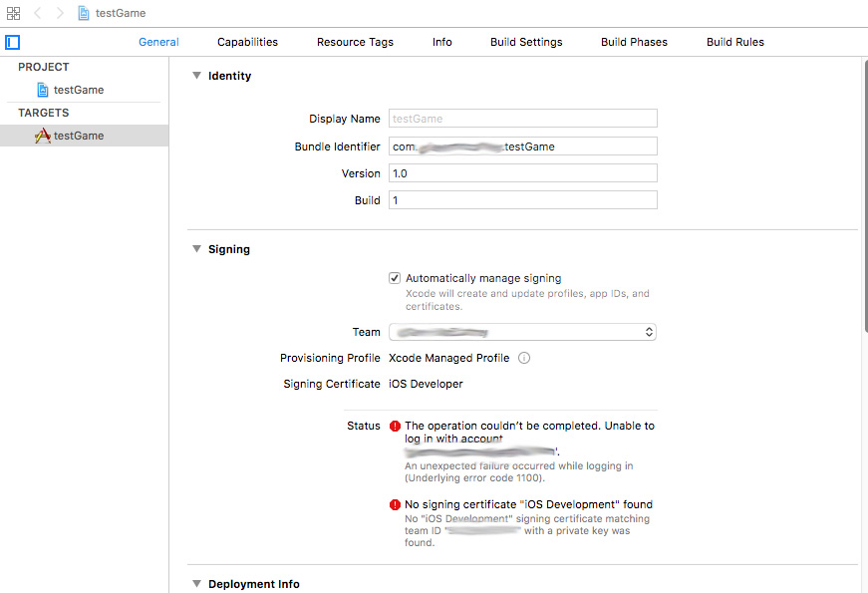The image size is (868, 593).
Task: Collapse the Signing section
Action: point(196,249)
